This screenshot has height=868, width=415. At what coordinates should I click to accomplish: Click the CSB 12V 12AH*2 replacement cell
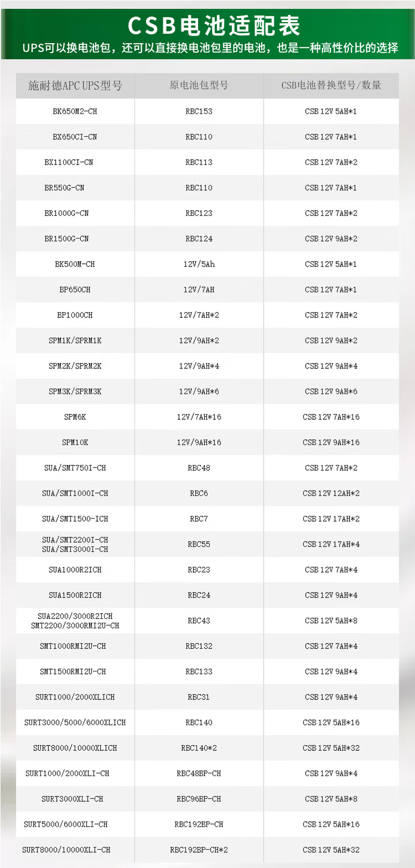click(x=331, y=493)
